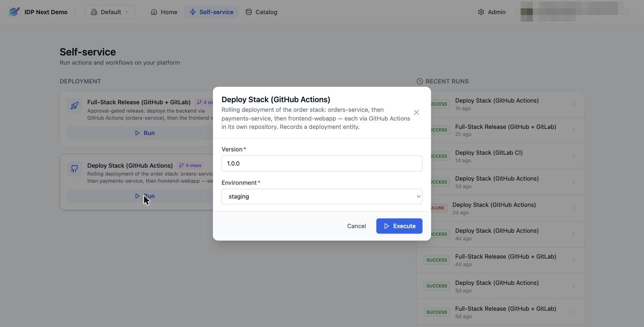Open the Environment dropdown showing staging
Image resolution: width=644 pixels, height=327 pixels.
322,196
